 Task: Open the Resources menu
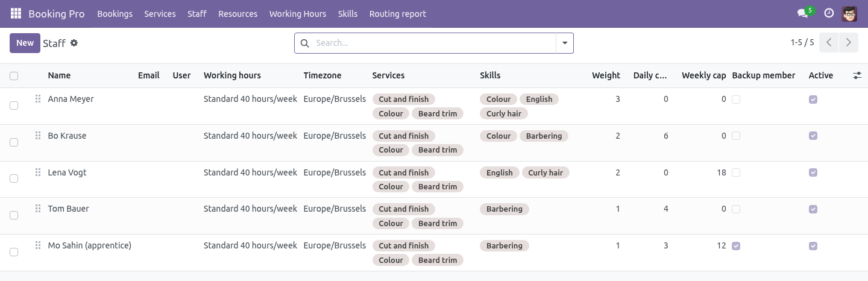pos(237,13)
